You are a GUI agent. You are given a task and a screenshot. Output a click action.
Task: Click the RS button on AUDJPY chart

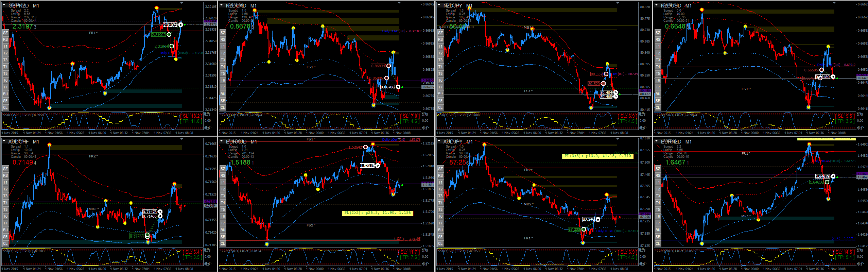pos(440,175)
